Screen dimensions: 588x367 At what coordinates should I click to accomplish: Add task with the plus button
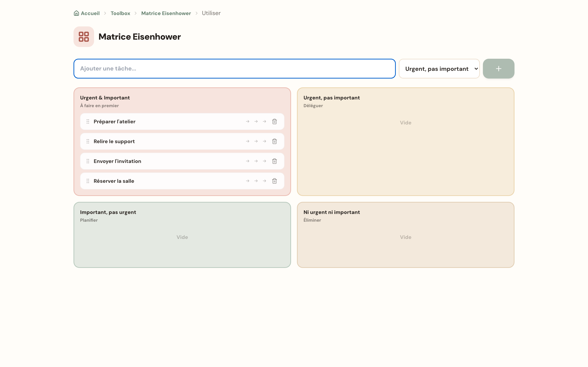pos(498,69)
